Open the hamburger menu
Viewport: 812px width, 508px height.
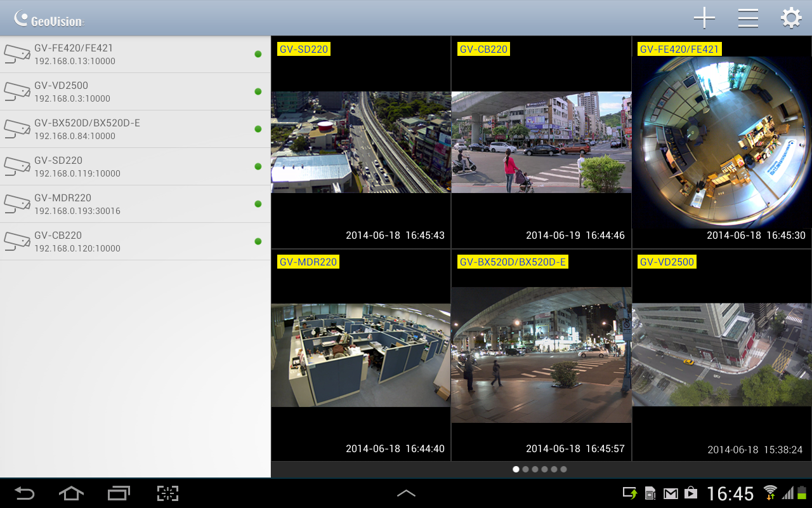pyautogui.click(x=747, y=17)
